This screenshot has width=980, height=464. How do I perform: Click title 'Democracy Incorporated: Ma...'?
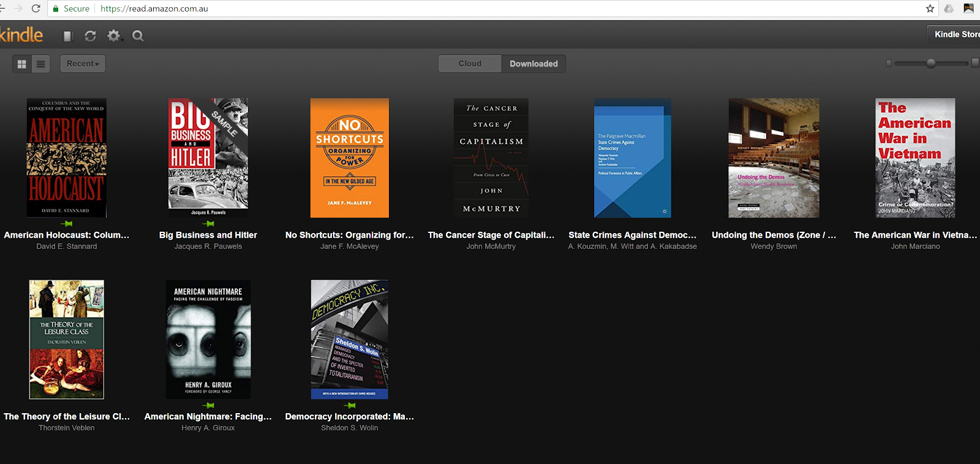[x=350, y=416]
